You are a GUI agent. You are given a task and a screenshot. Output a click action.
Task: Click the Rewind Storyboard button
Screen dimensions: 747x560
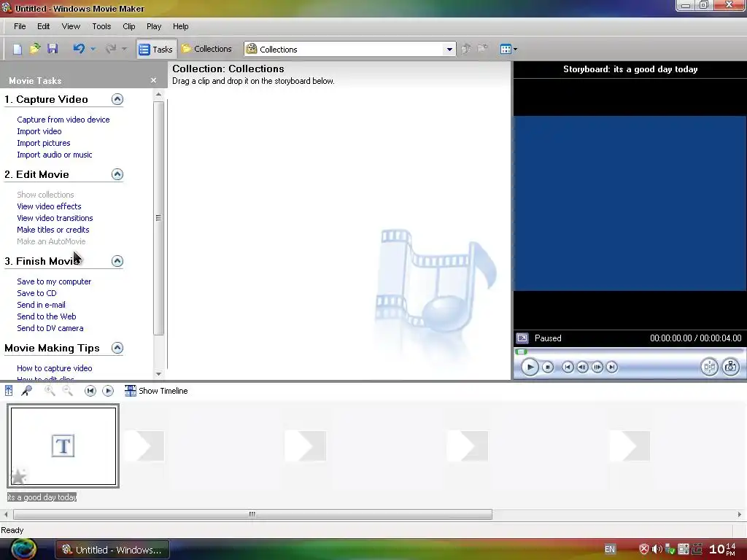90,391
